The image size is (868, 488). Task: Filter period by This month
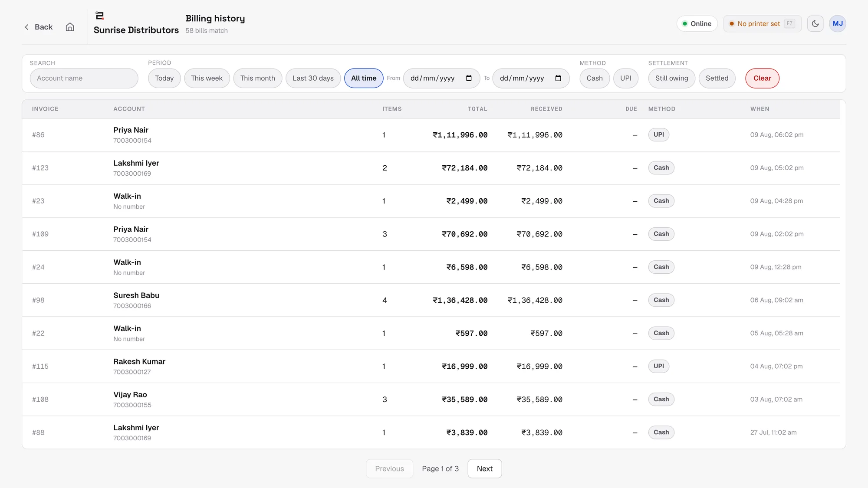(x=257, y=78)
